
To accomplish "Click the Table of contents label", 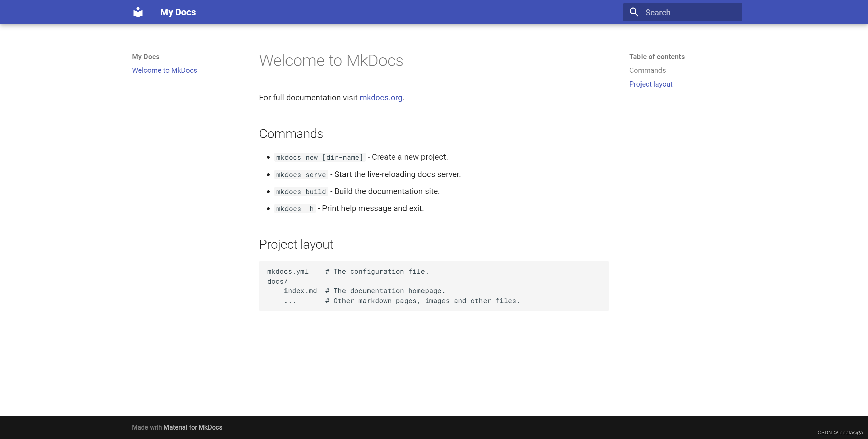I will 656,56.
